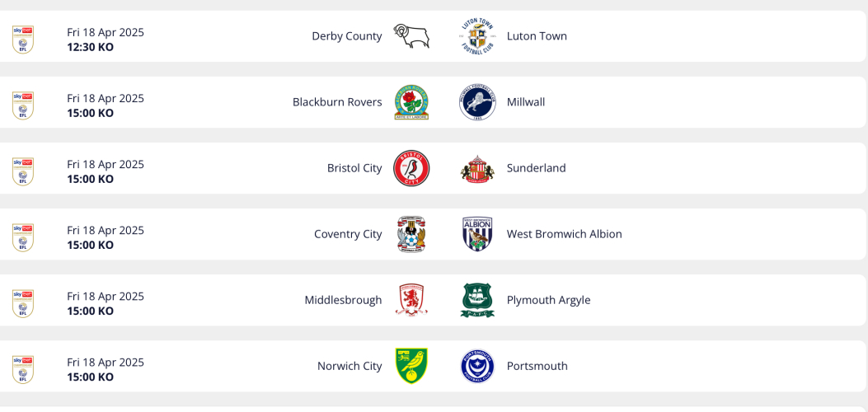Click the Middlesbrough lion crest
The width and height of the screenshot is (868, 412).
click(411, 300)
